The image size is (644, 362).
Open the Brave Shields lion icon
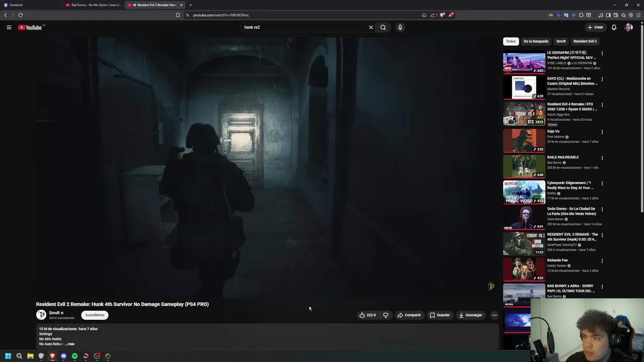[442, 15]
